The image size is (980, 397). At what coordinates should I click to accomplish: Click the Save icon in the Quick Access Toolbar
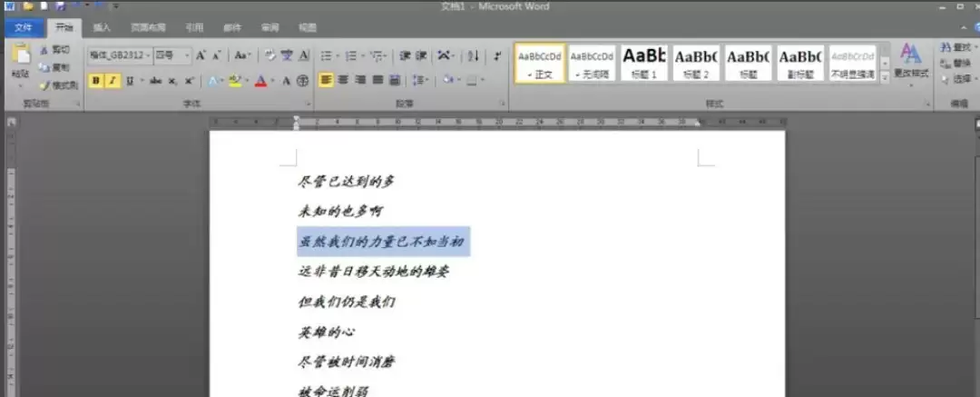[x=60, y=6]
